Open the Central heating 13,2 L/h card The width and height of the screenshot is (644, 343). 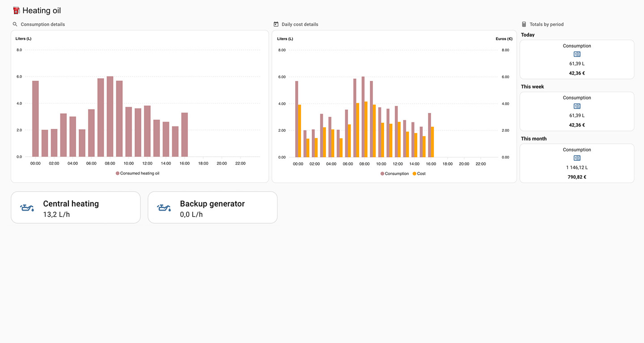[x=76, y=208]
